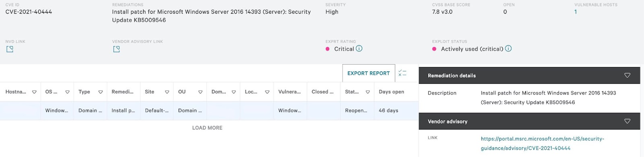This screenshot has width=644, height=157.
Task: Open the Site column filter
Action: [x=167, y=92]
